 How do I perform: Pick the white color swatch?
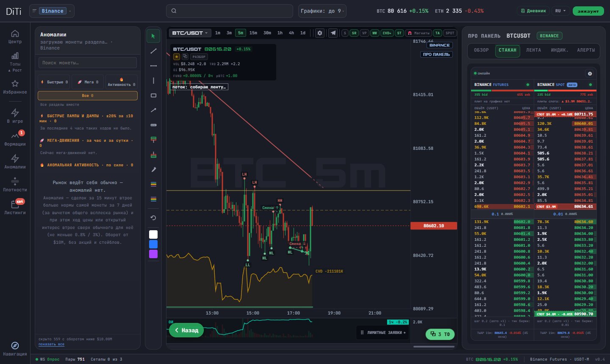click(x=153, y=234)
